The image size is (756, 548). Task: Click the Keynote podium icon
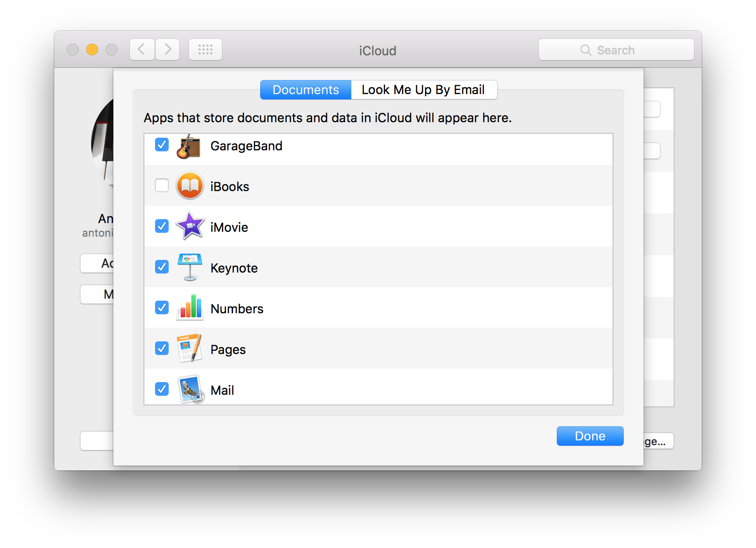click(189, 267)
